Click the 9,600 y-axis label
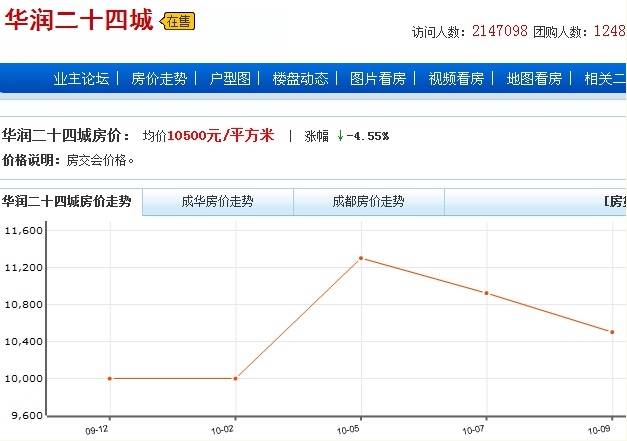 pos(27,416)
